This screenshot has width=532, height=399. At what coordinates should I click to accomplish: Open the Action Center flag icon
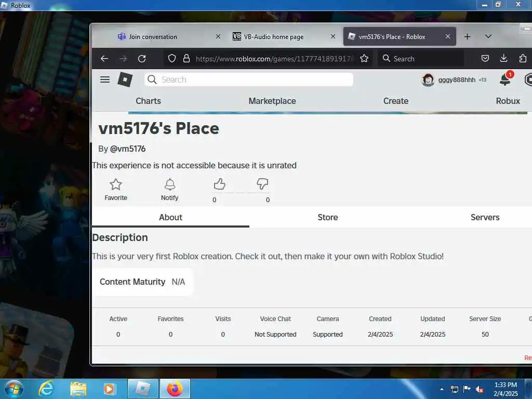pyautogui.click(x=467, y=389)
